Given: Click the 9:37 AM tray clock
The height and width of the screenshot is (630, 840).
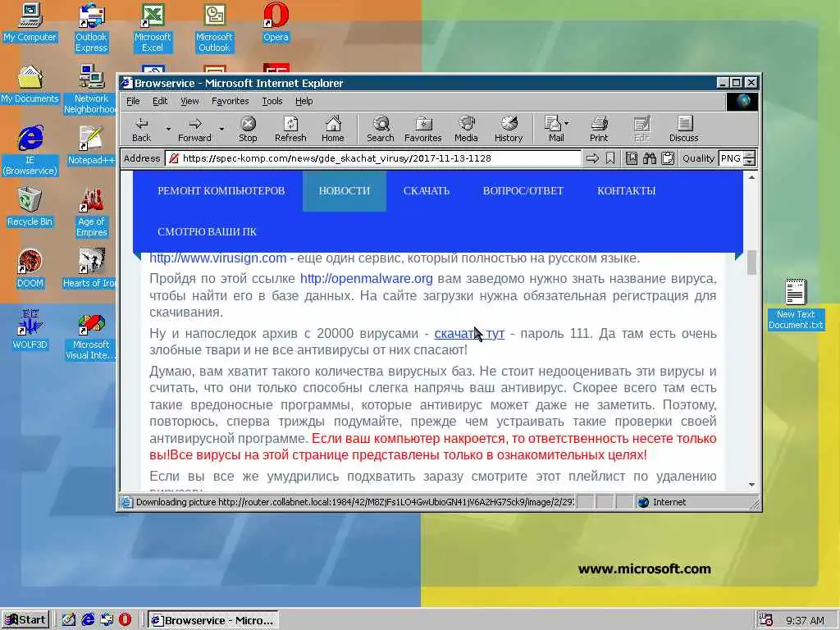Looking at the screenshot, I should 805,620.
